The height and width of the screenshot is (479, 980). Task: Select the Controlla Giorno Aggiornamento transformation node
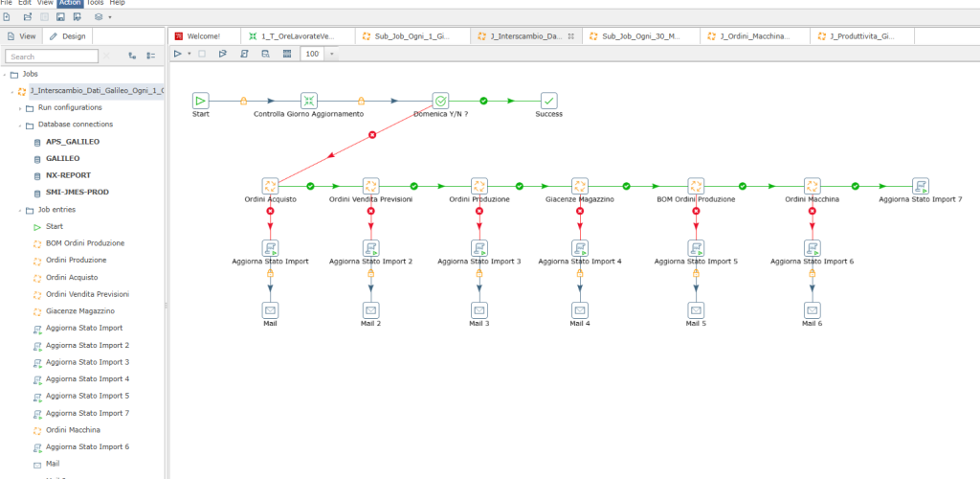tap(308, 101)
